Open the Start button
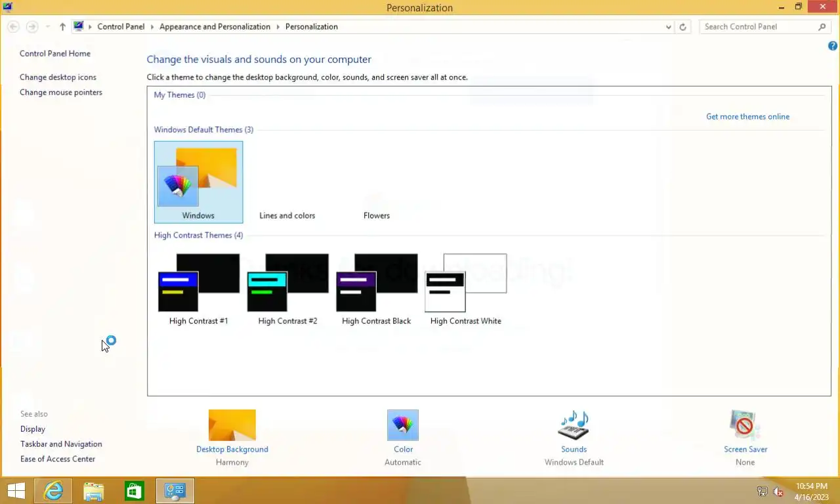Image resolution: width=840 pixels, height=504 pixels. coord(16,491)
